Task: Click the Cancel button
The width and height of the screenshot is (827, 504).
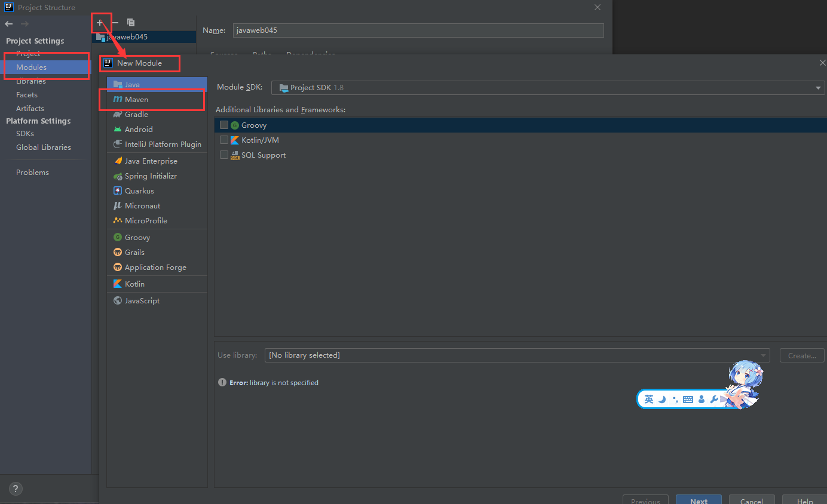Action: (752, 500)
